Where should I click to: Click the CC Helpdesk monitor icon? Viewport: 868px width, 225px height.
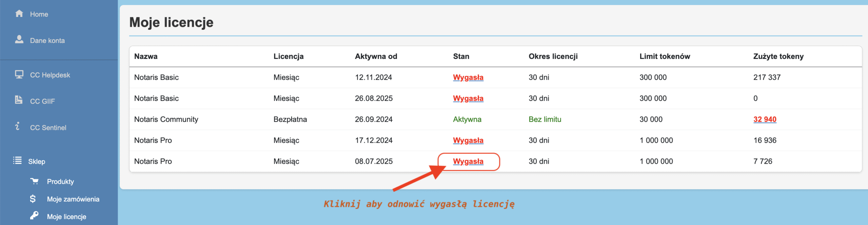[19, 74]
